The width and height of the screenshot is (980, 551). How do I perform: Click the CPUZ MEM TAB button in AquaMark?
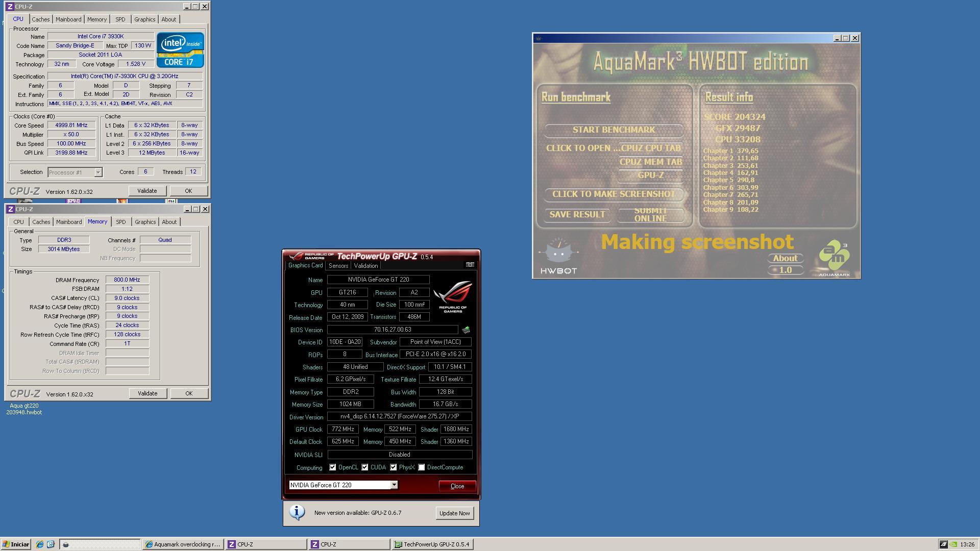tap(650, 162)
